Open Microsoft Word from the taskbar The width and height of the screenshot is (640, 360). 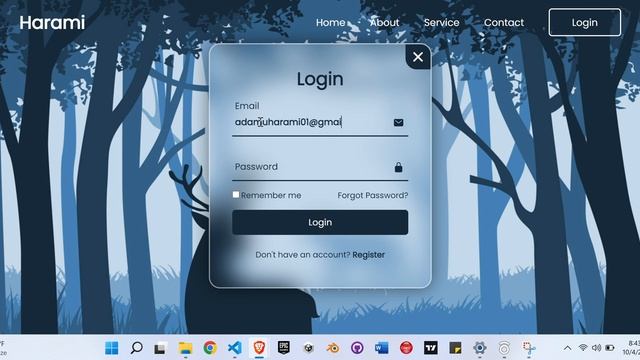[382, 348]
